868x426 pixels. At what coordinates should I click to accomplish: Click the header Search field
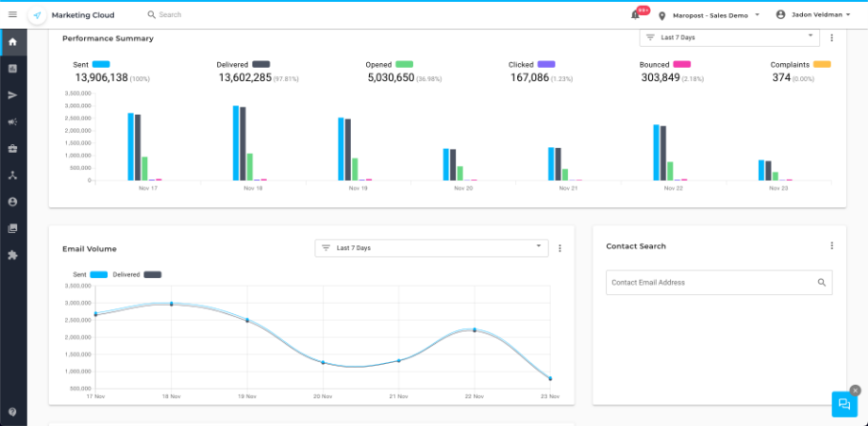coord(170,15)
